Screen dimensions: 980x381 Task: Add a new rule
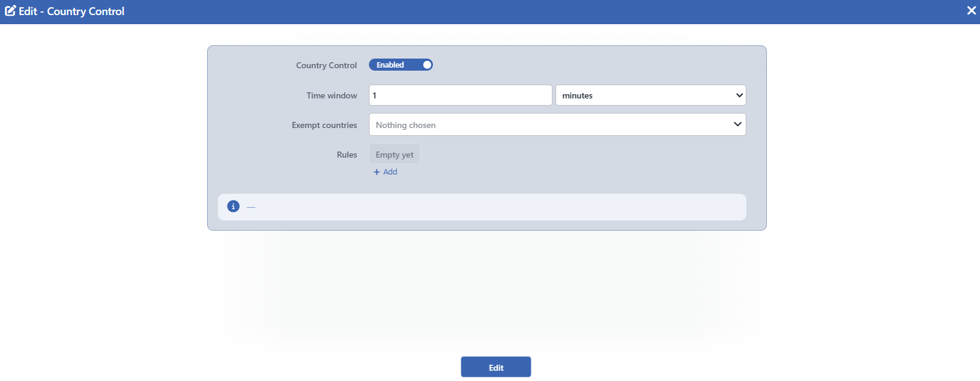coord(385,172)
